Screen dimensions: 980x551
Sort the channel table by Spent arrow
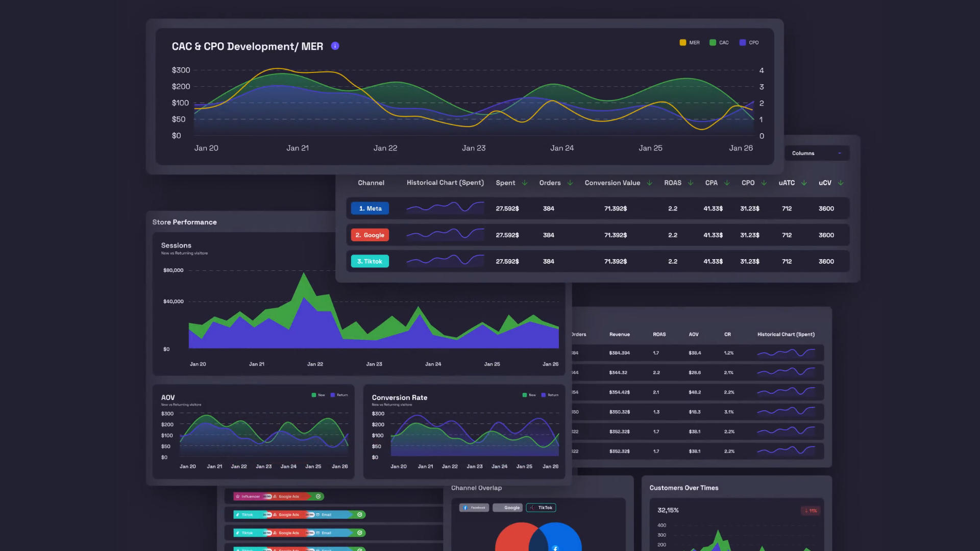tap(524, 183)
